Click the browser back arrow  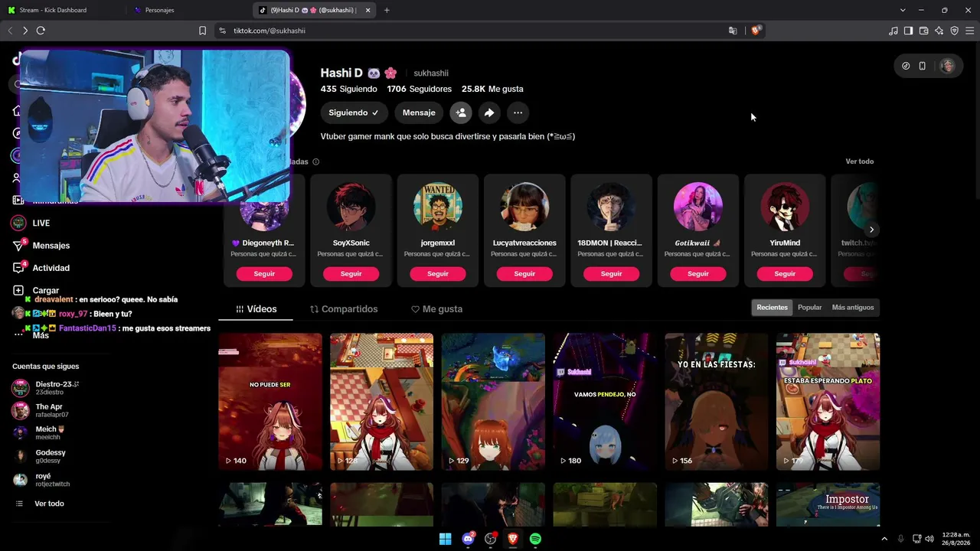[10, 31]
